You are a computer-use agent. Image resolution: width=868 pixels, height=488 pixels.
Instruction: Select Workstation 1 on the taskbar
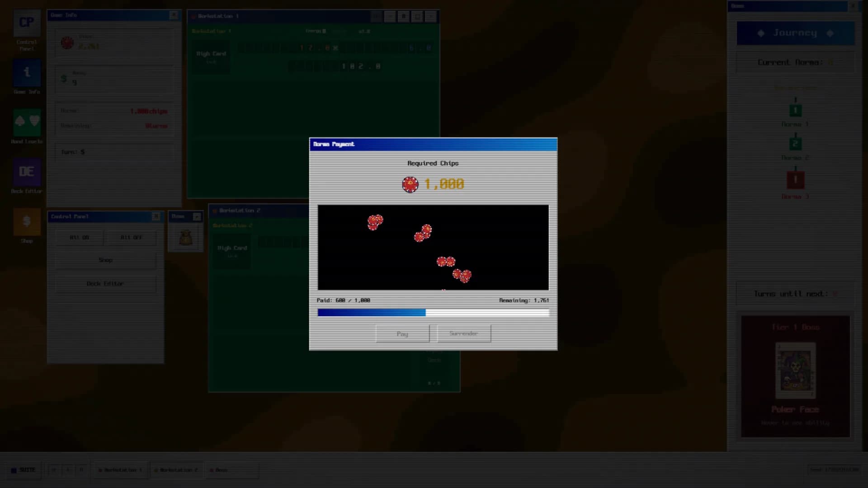(120, 470)
